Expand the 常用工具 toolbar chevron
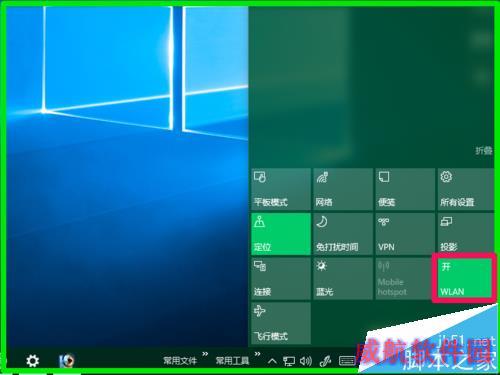 [257, 354]
